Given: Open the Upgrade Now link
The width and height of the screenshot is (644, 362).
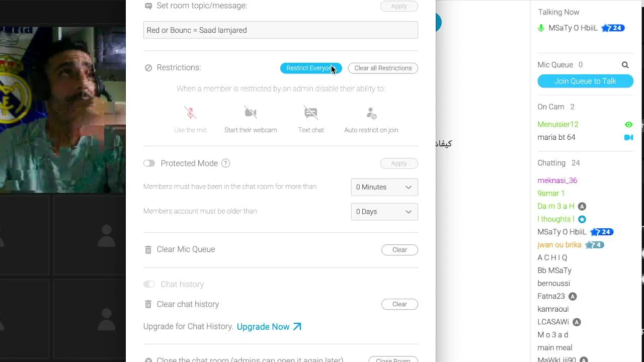Looking at the screenshot, I should 269,327.
